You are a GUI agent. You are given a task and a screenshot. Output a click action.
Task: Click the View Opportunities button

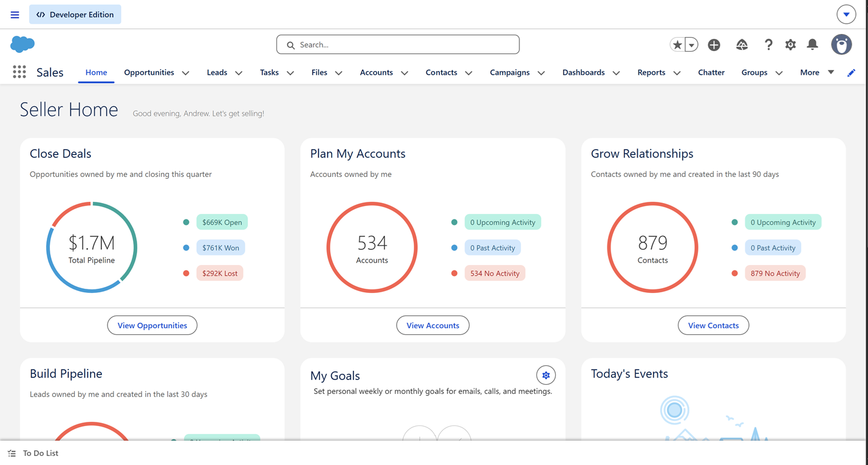(152, 325)
